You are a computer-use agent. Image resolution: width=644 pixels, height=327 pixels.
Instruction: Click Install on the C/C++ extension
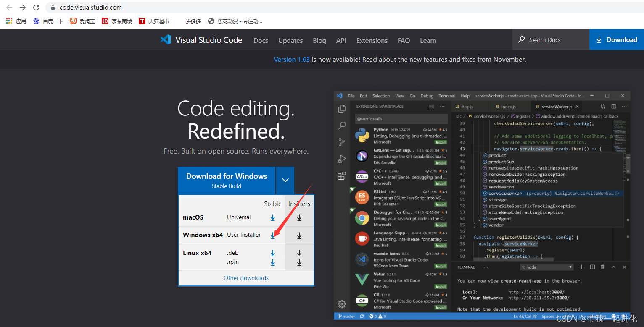tap(441, 183)
